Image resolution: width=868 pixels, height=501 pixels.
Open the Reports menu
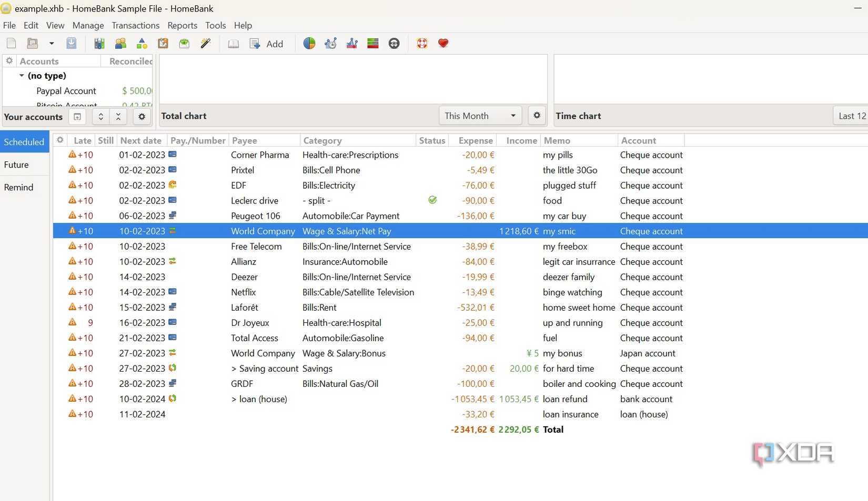[x=182, y=25]
